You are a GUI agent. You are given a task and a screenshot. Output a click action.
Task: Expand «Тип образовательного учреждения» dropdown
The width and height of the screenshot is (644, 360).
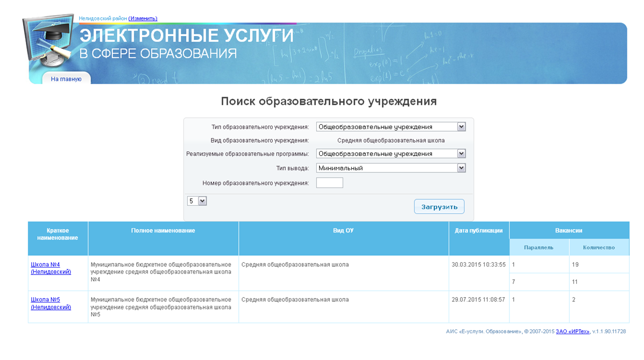[x=391, y=127]
